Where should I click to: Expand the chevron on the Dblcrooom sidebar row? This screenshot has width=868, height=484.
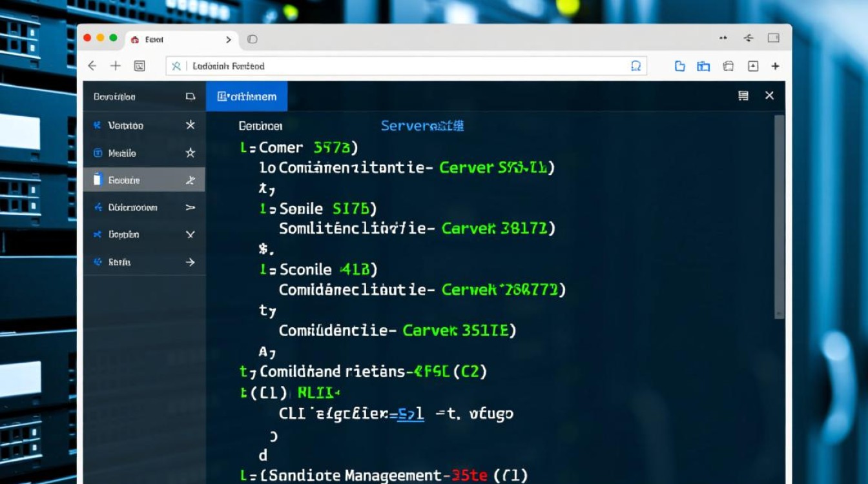point(190,208)
